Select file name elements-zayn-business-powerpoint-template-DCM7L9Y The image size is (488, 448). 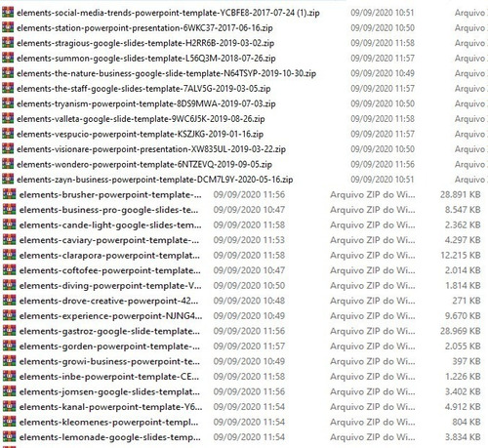pyautogui.click(x=155, y=180)
